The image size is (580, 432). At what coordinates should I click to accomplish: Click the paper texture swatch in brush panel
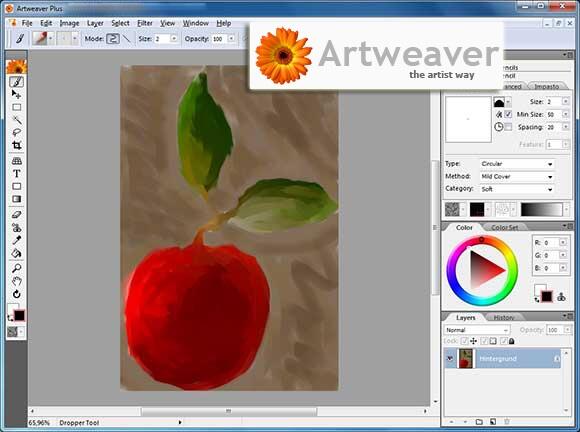click(x=452, y=209)
